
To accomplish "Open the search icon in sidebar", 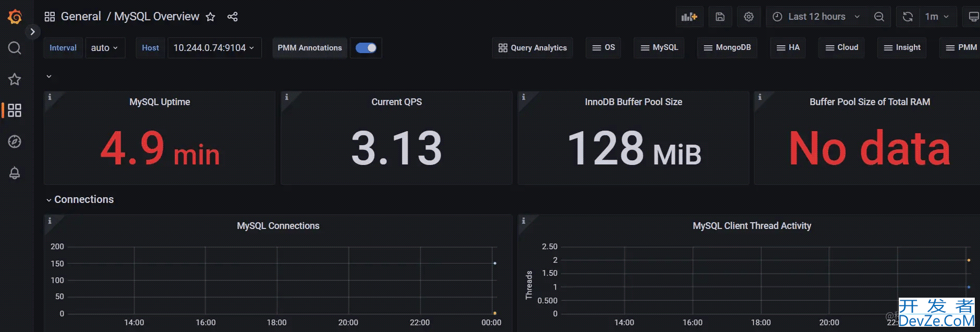I will point(15,48).
